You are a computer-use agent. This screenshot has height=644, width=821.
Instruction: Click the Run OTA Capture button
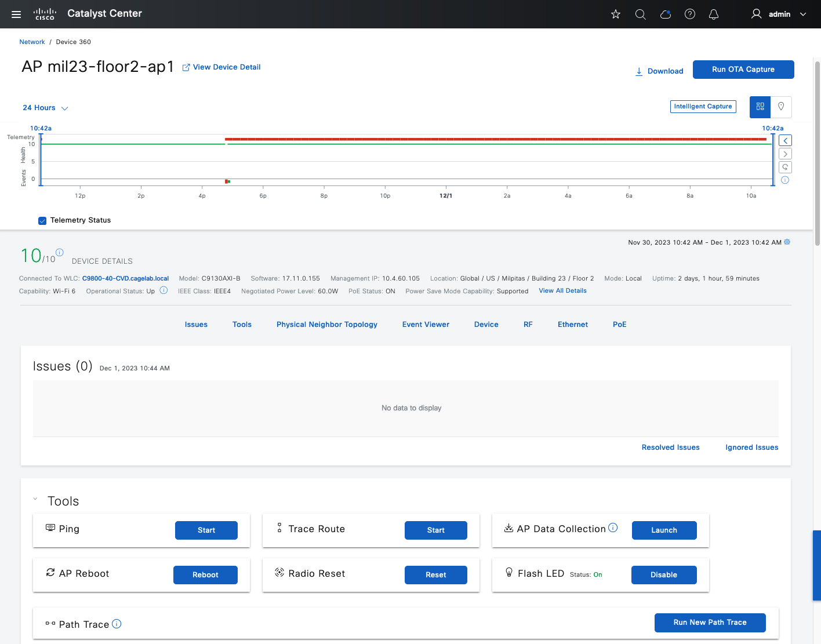743,70
